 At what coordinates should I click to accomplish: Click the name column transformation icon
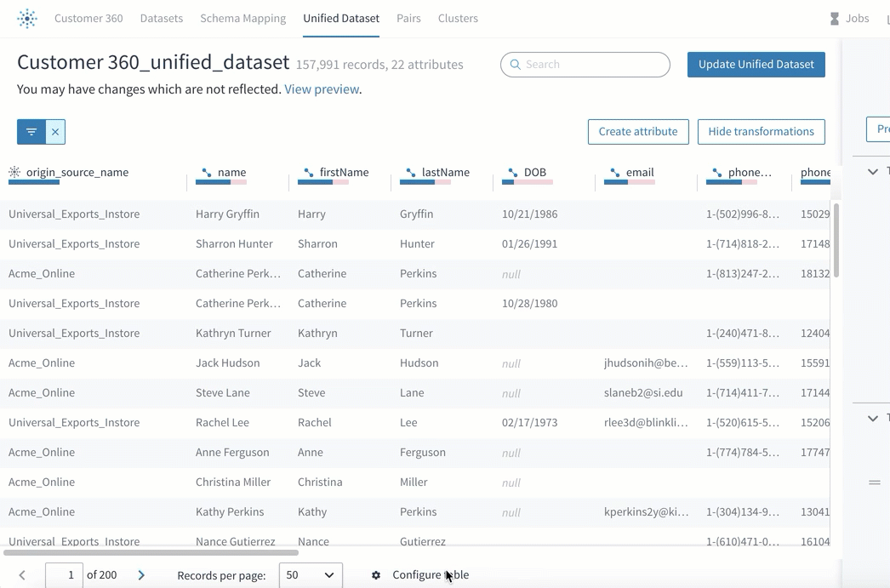coord(207,173)
